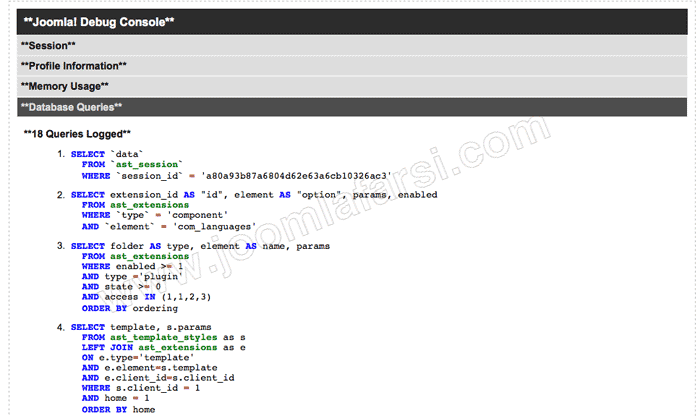Image resolution: width=700 pixels, height=416 pixels.
Task: Click 'SELECT folder AS type' line
Action: coord(200,246)
